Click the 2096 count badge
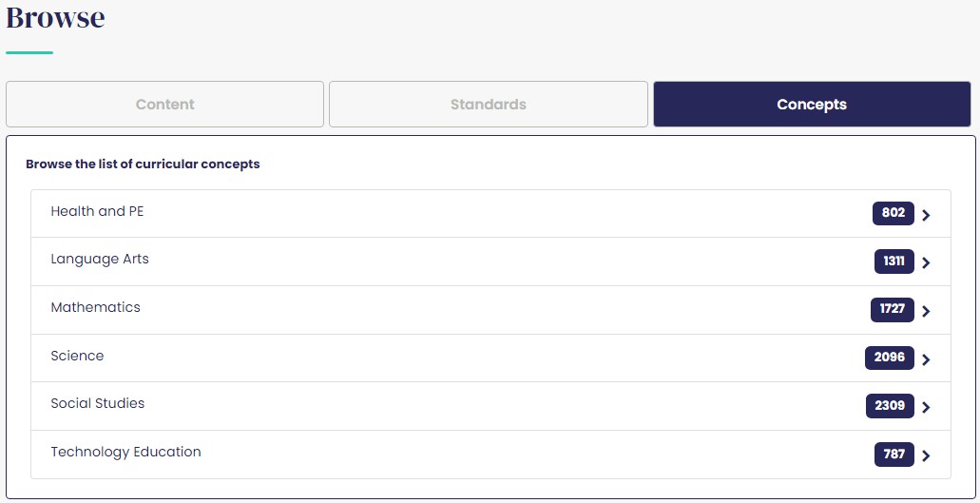 pos(889,358)
